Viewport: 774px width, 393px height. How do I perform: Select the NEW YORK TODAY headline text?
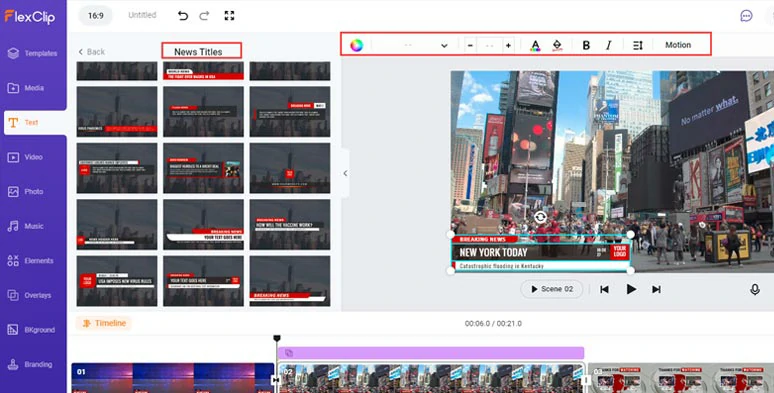click(494, 252)
